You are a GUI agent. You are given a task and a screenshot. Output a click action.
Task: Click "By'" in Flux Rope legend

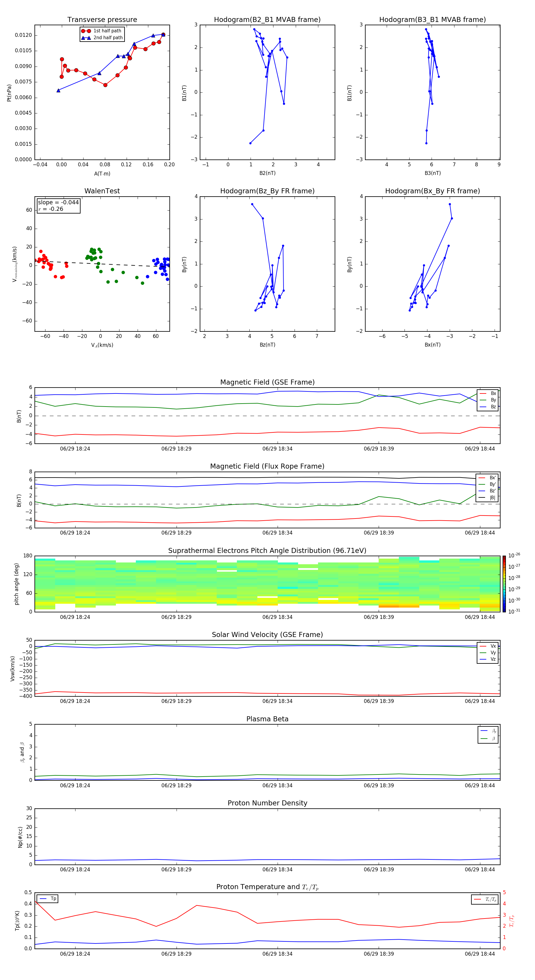point(487,484)
